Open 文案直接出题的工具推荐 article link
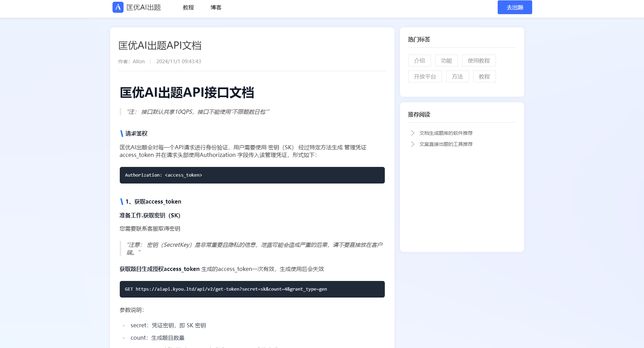 446,144
